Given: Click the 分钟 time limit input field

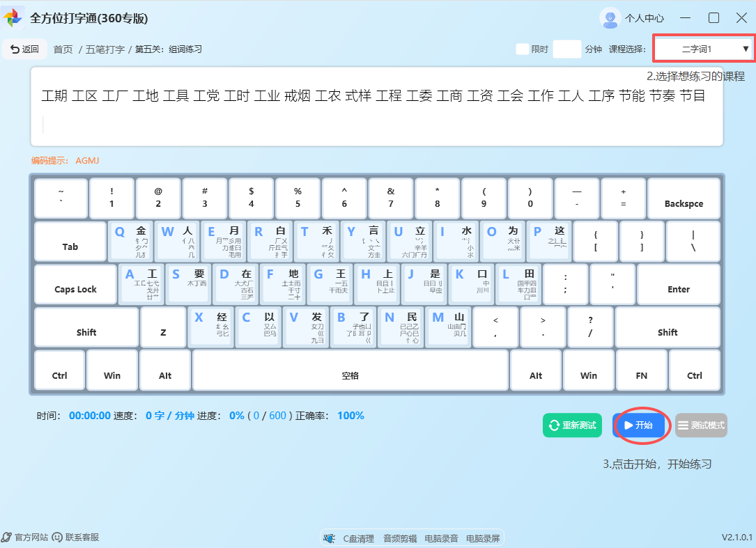Looking at the screenshot, I should click(566, 49).
